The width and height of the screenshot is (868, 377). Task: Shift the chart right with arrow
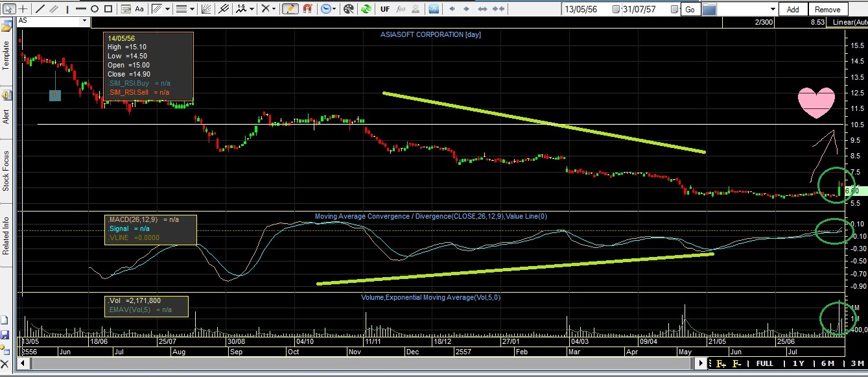click(466, 9)
